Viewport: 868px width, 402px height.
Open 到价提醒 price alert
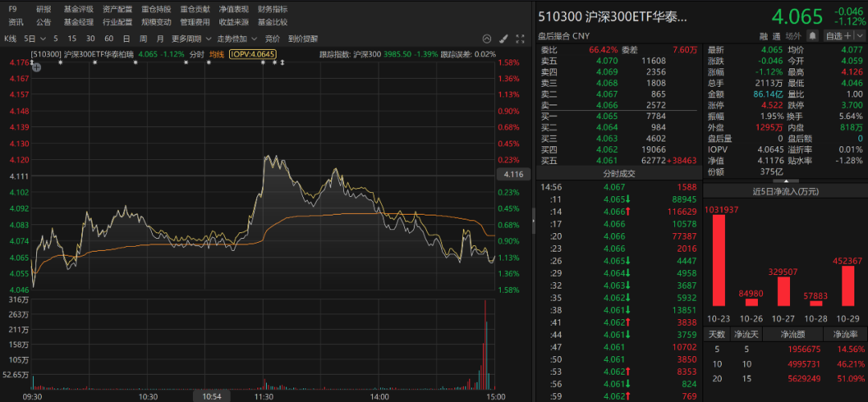pyautogui.click(x=303, y=39)
